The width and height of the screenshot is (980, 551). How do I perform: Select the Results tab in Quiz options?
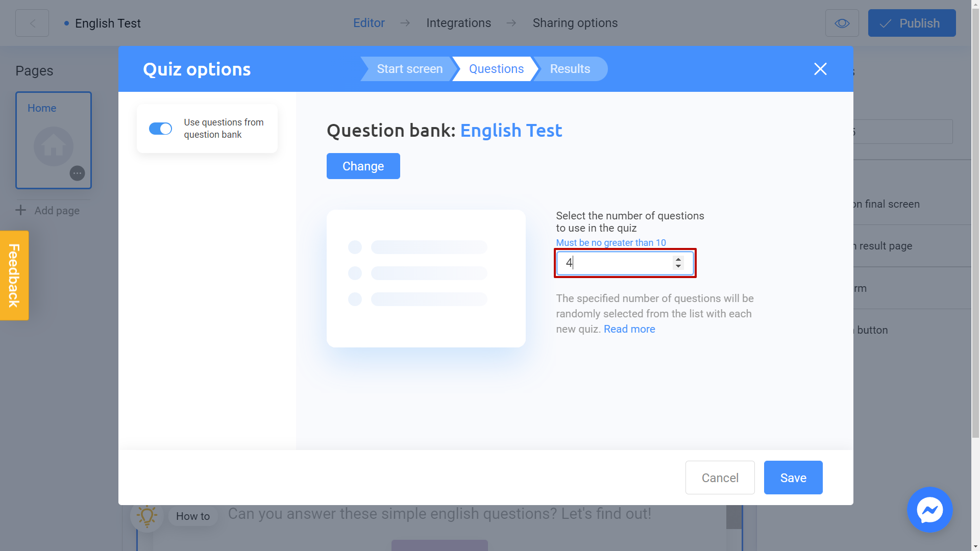570,69
